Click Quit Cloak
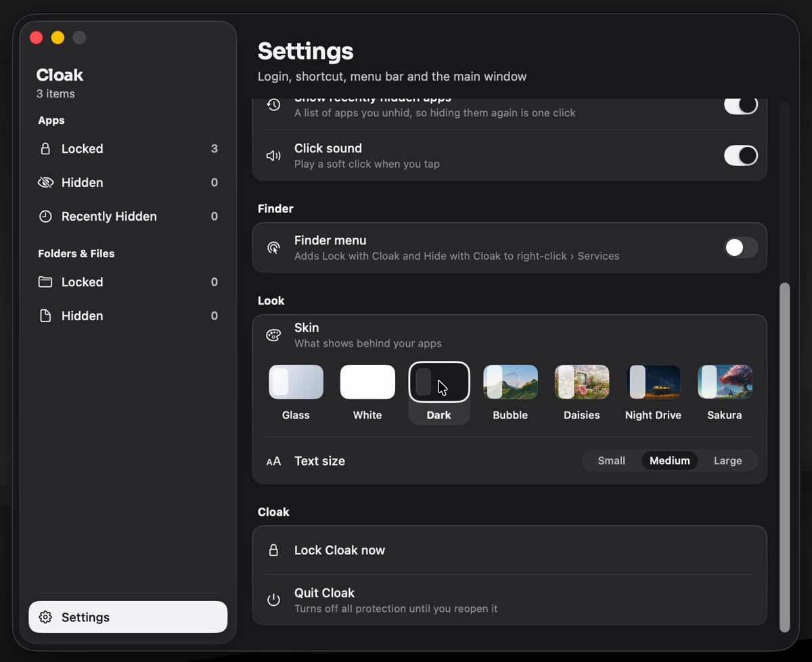Screen dimensions: 812x662 click(x=510, y=600)
